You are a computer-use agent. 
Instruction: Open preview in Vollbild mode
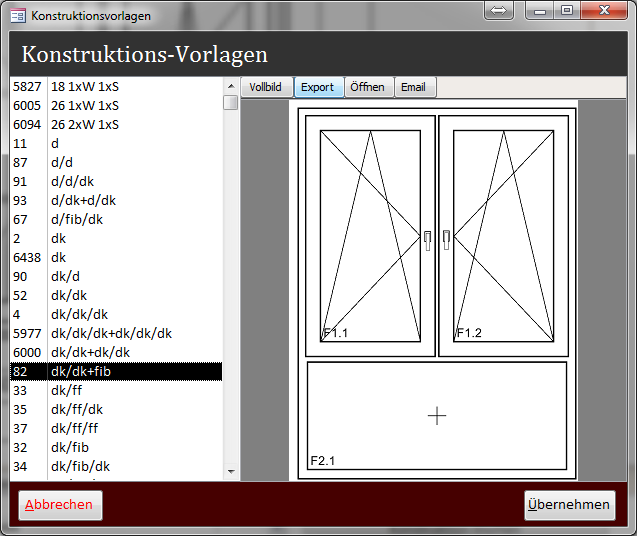(266, 87)
